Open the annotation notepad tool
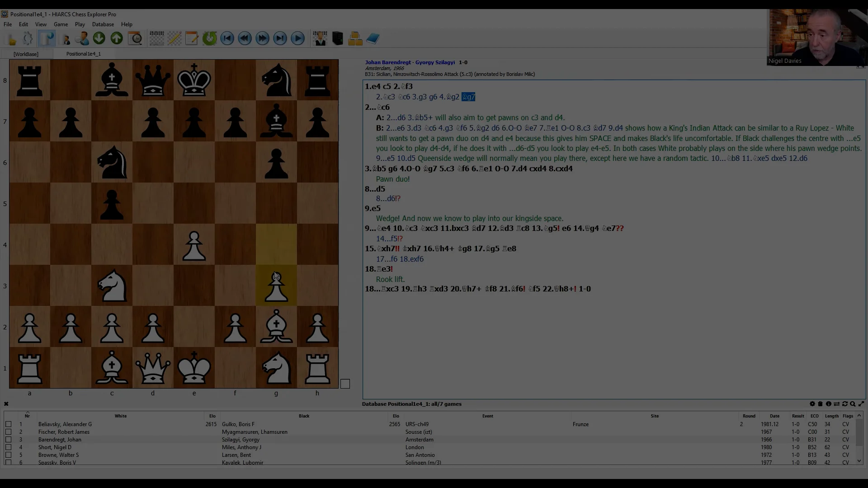Viewport: 868px width, 488px height. tap(192, 38)
